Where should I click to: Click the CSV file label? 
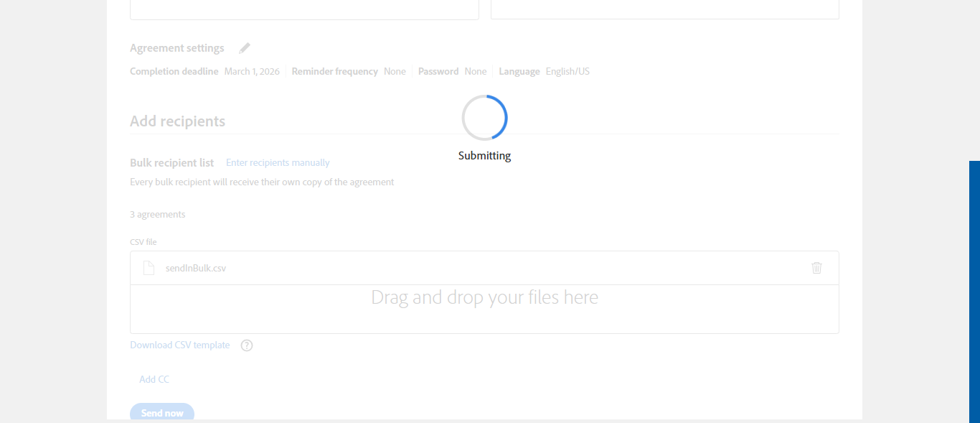(143, 242)
